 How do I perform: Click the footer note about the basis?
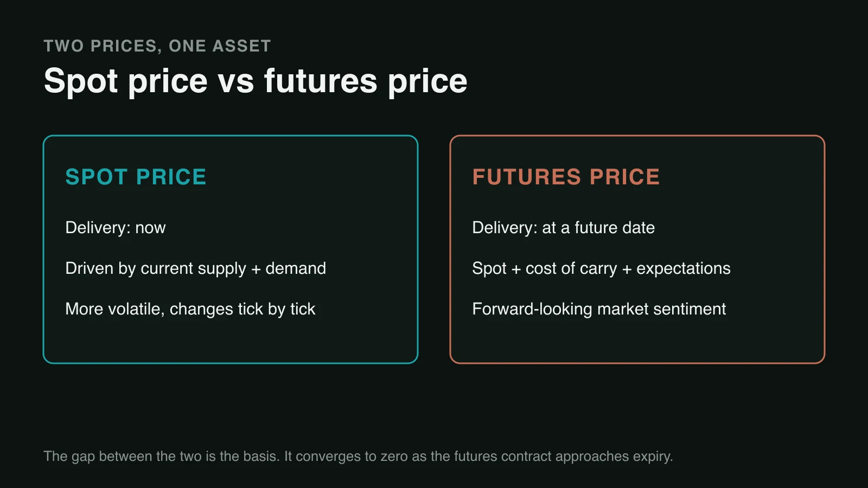click(358, 457)
